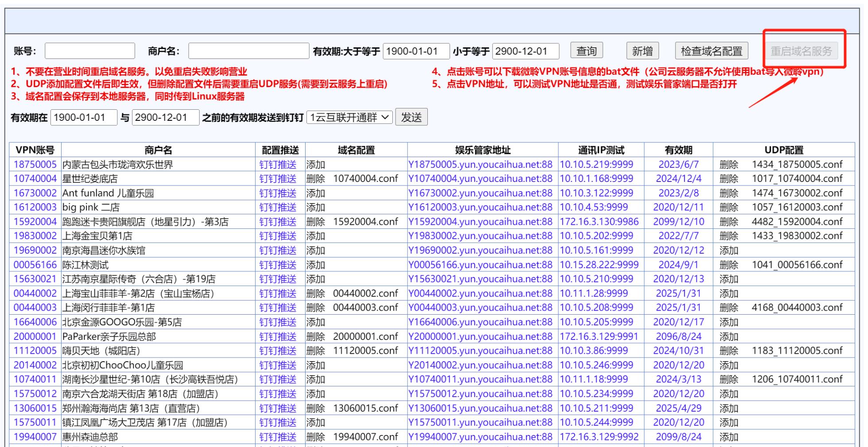Delete UDP config 1206_10740011.conf
Viewport: 868px width, 447px height.
(x=729, y=379)
